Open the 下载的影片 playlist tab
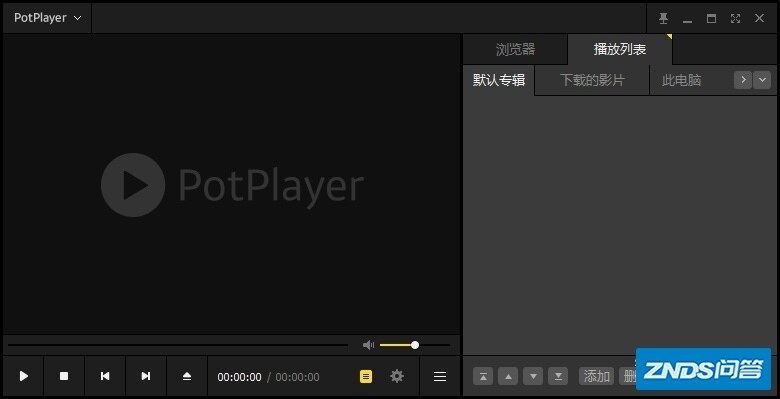 [592, 80]
